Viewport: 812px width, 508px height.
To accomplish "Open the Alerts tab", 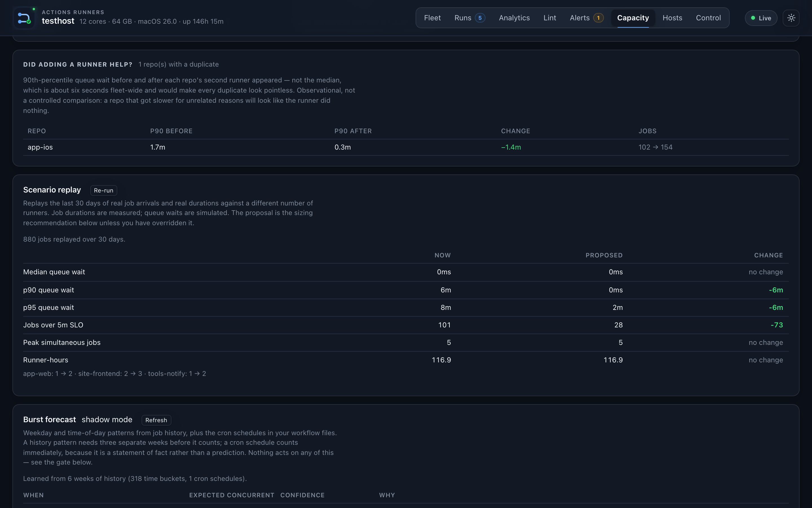I will [x=586, y=18].
